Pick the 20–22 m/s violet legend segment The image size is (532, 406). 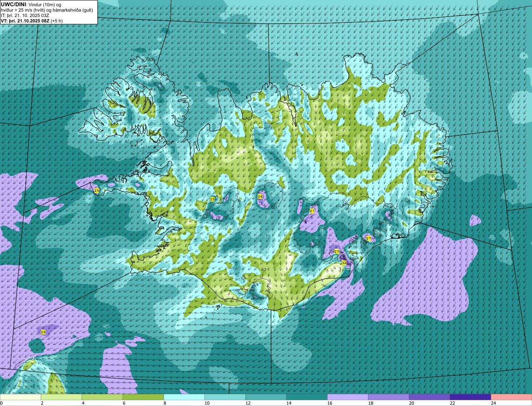point(430,397)
